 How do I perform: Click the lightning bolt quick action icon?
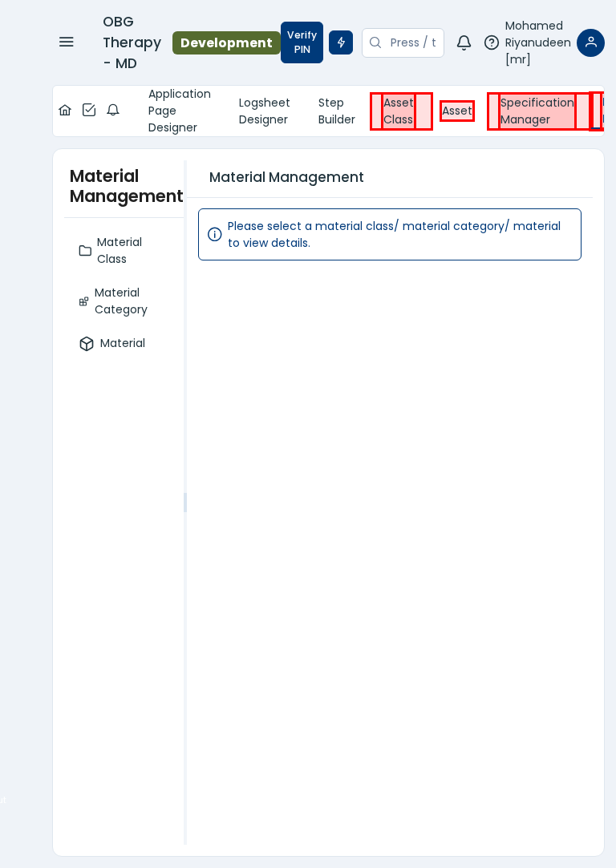(341, 42)
